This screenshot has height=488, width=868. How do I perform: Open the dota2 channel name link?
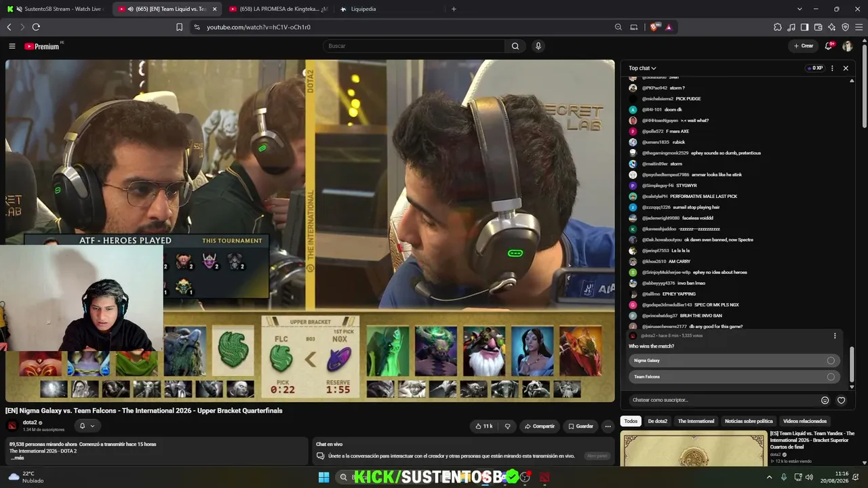tap(30, 422)
